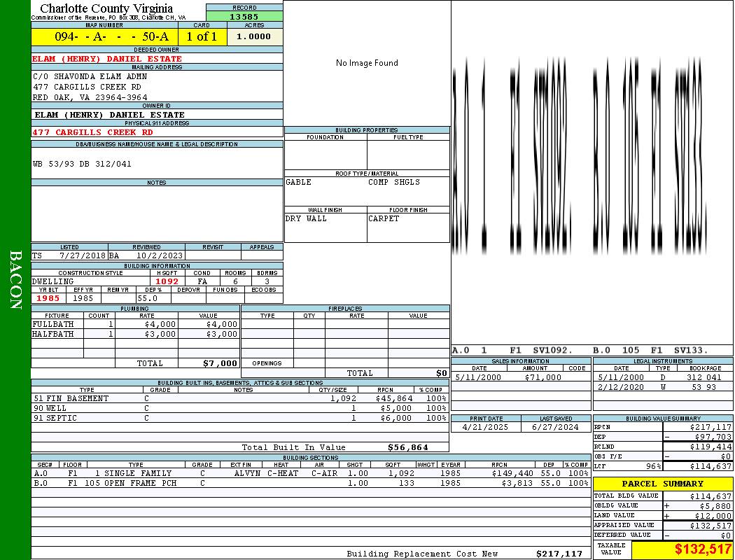Click the sales date 5/11/2000
The width and height of the screenshot is (735, 560).
click(478, 377)
